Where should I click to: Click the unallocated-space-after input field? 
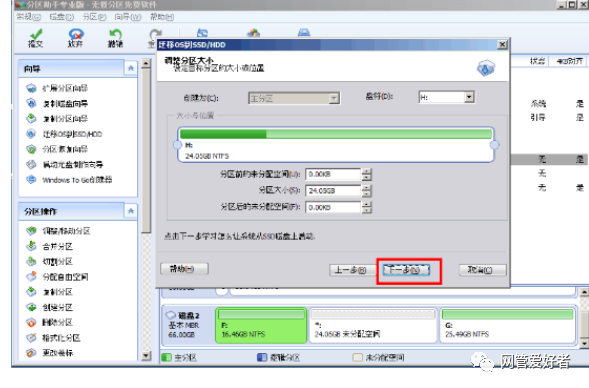pos(333,207)
